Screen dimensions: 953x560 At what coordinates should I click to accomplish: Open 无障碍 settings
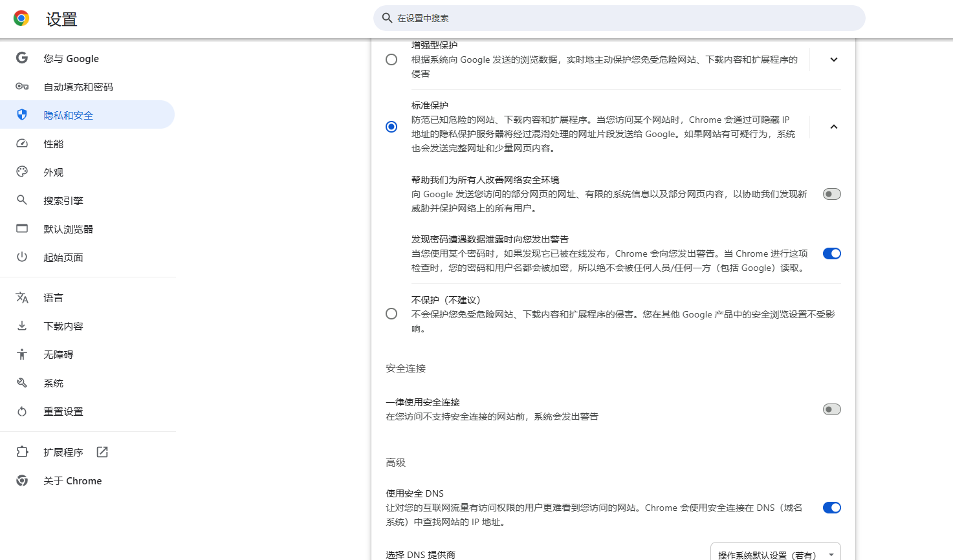87,354
